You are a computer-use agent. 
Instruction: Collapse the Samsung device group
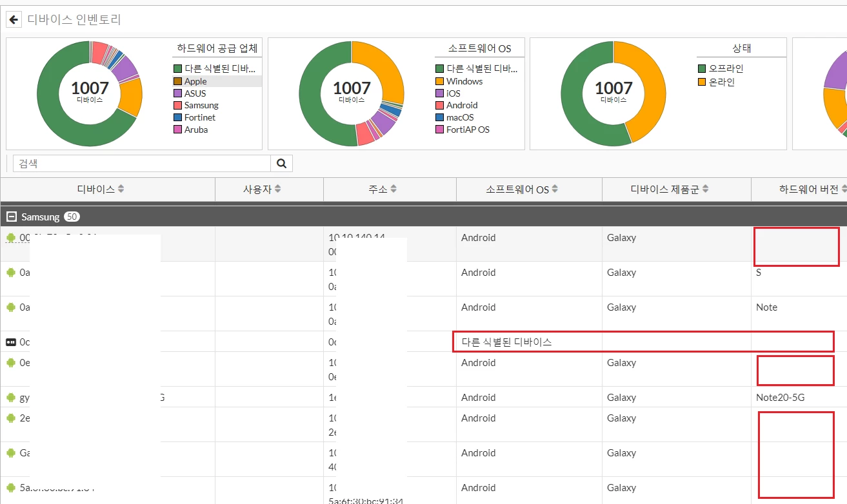[11, 217]
